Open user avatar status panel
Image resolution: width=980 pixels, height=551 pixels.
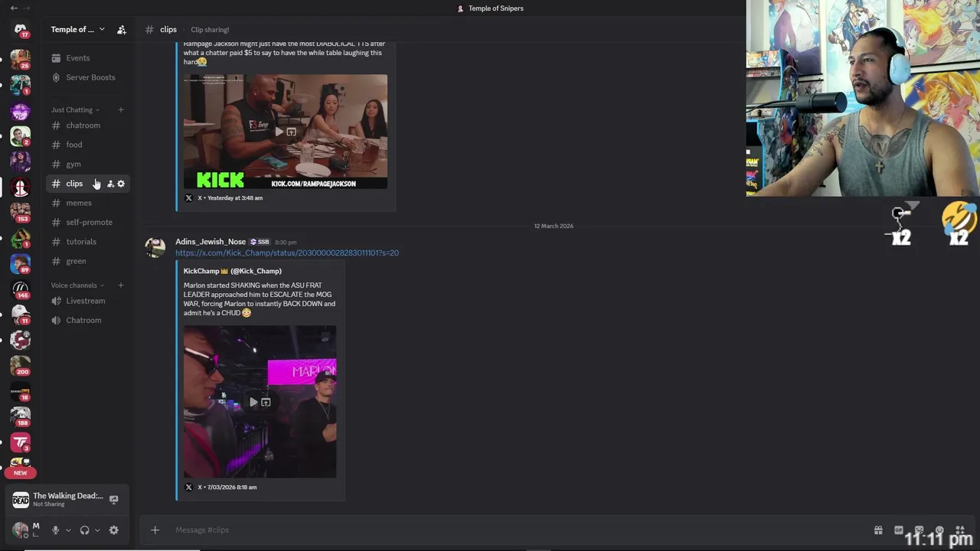pyautogui.click(x=20, y=530)
